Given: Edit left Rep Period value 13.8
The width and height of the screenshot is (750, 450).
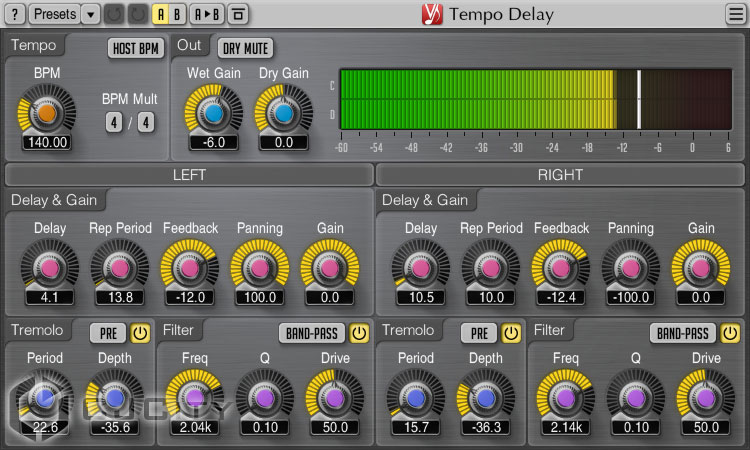Looking at the screenshot, I should pos(120,297).
